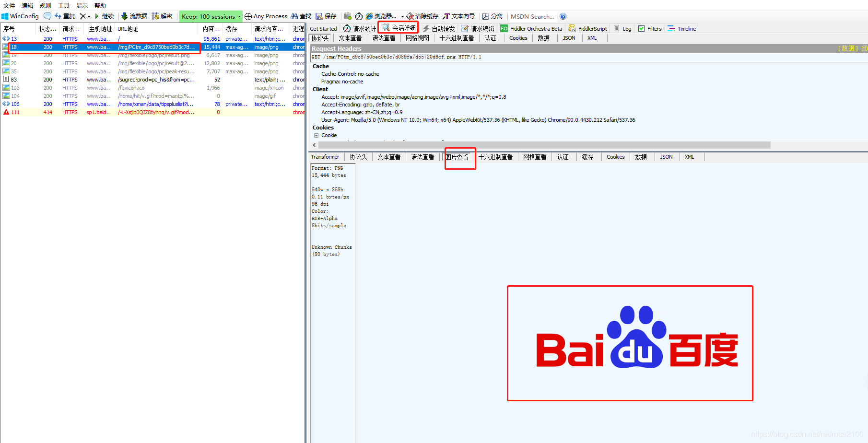This screenshot has width=868, height=443.
Task: Open the 查找 find binoculars tool
Action: click(301, 16)
